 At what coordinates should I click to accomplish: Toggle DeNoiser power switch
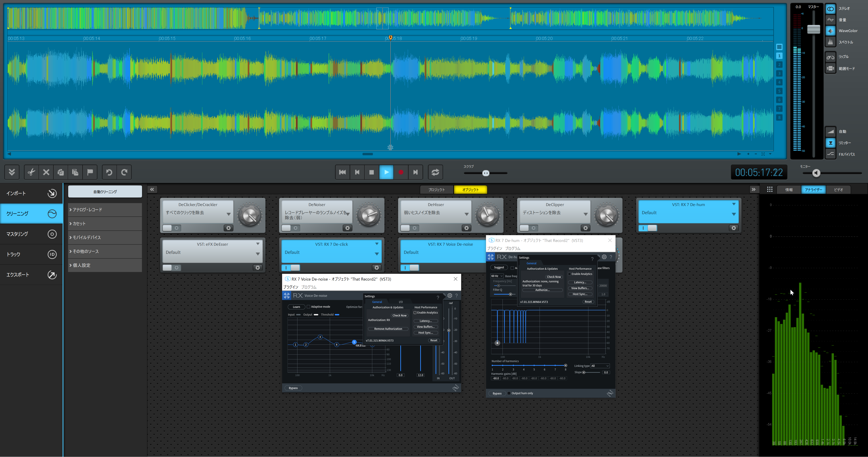[x=291, y=228]
